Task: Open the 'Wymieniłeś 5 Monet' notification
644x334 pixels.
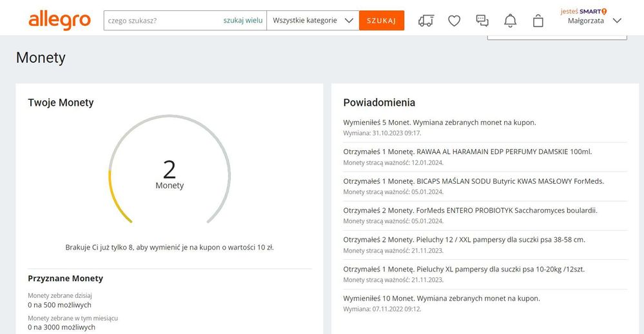Action: 439,122
